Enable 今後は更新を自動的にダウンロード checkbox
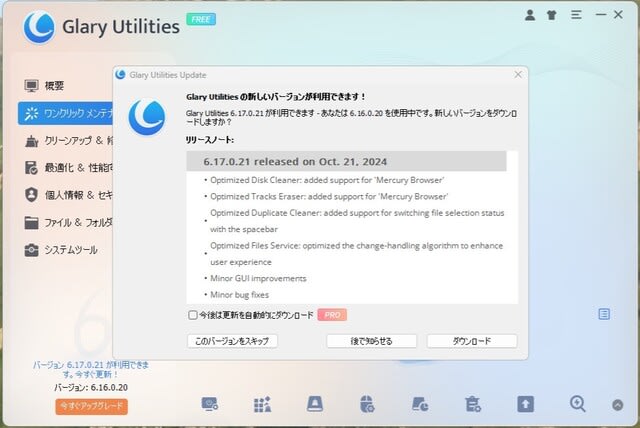The width and height of the screenshot is (640, 428). [x=193, y=315]
